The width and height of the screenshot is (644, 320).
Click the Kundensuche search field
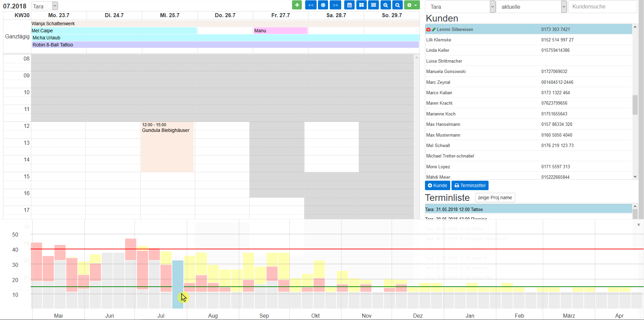tap(603, 7)
